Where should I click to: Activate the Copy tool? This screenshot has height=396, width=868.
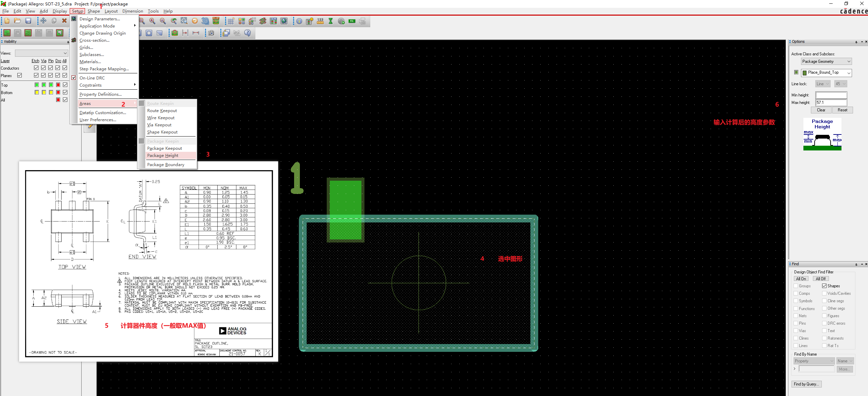(54, 21)
